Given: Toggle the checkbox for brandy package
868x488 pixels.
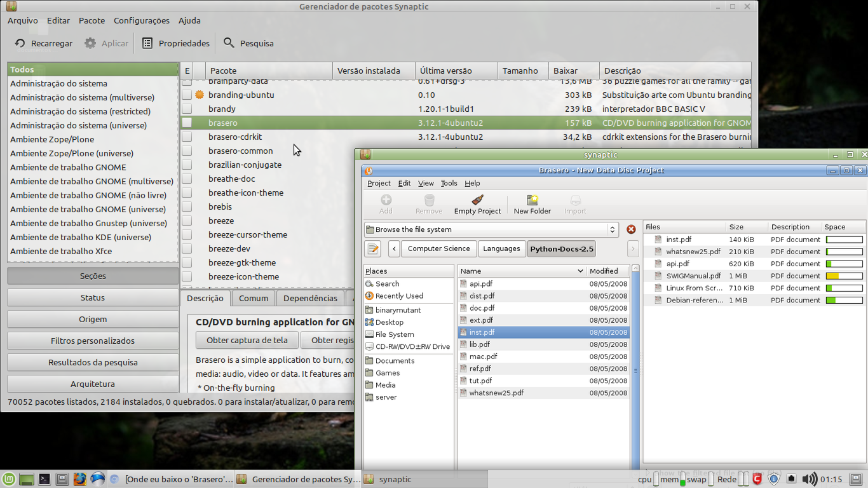Looking at the screenshot, I should pos(187,109).
